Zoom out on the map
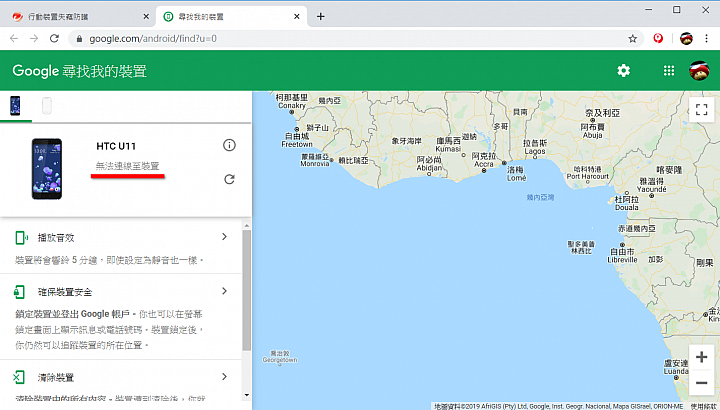This screenshot has width=720, height=410. (x=701, y=383)
